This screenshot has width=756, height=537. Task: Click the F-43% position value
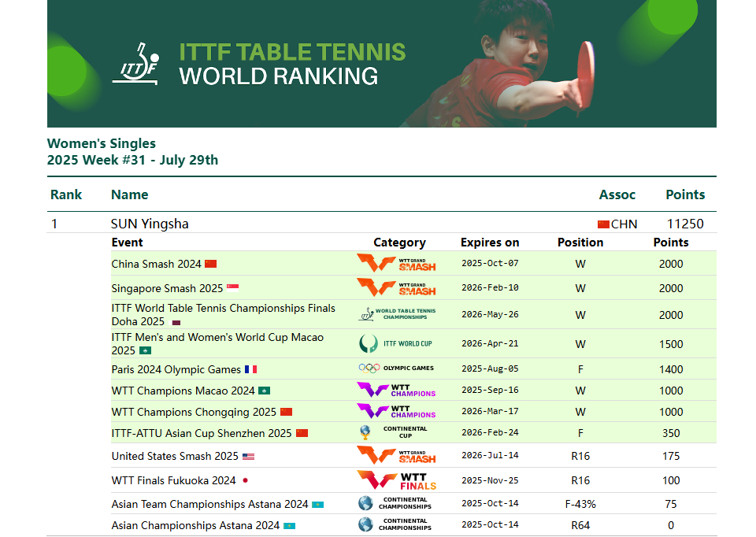580,504
